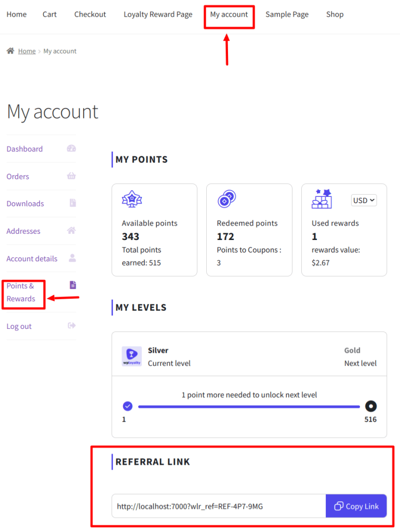400x532 pixels.
Task: Open the Cart menu item
Action: point(49,14)
